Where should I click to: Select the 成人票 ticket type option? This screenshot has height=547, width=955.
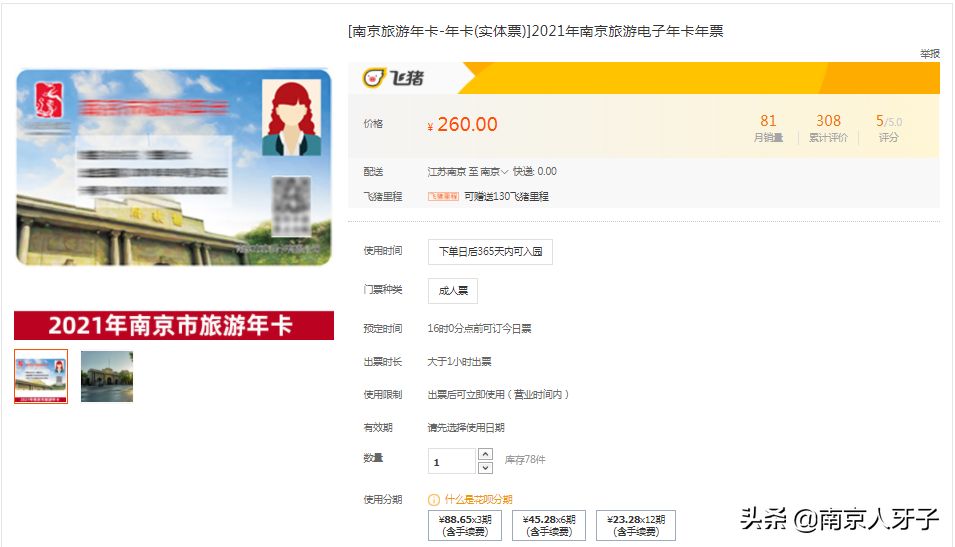pyautogui.click(x=453, y=291)
